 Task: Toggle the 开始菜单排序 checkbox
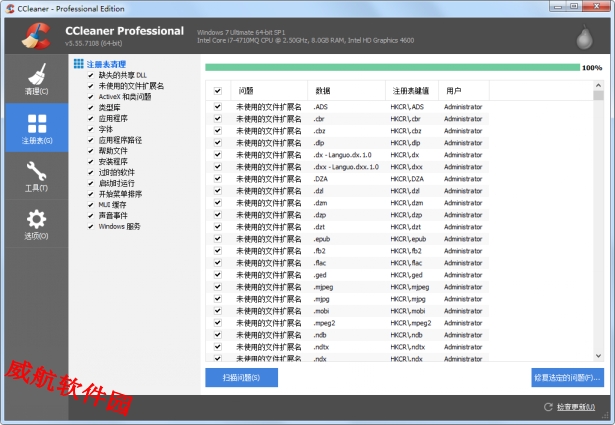pyautogui.click(x=91, y=194)
